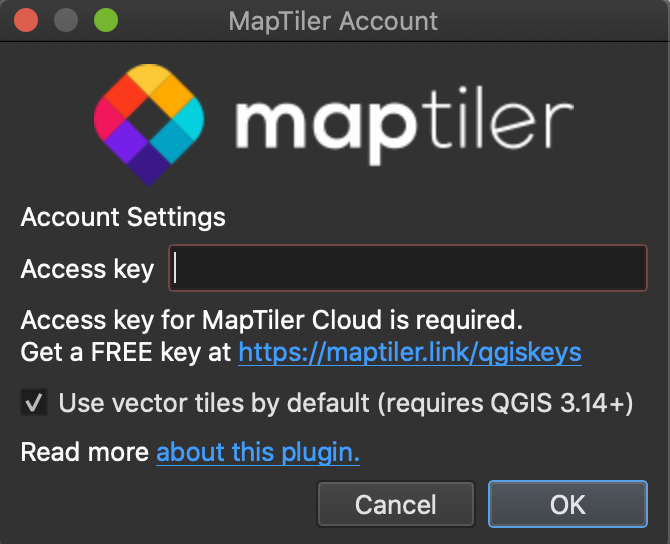Click the MapTiler colorful diamond logo icon
The height and width of the screenshot is (544, 670).
click(x=149, y=125)
